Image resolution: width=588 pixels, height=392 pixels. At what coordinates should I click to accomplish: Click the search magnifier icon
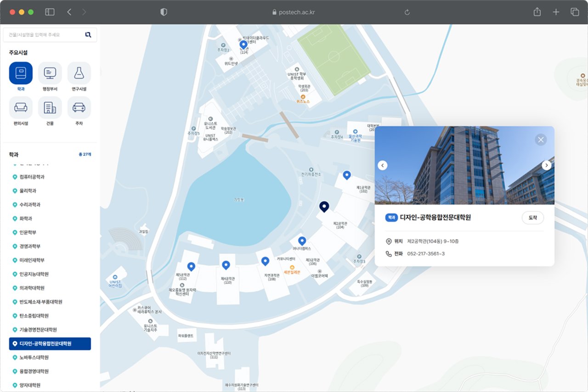88,34
